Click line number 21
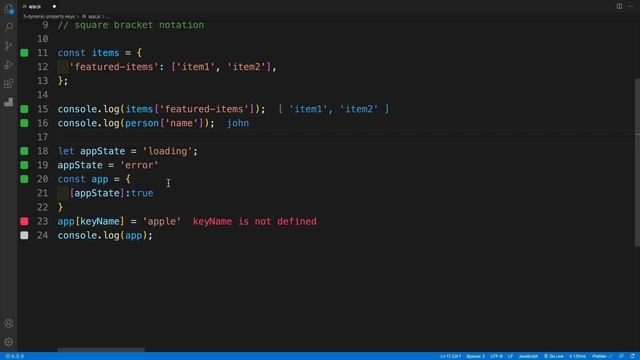Screen dimensions: 640x360 [42, 193]
